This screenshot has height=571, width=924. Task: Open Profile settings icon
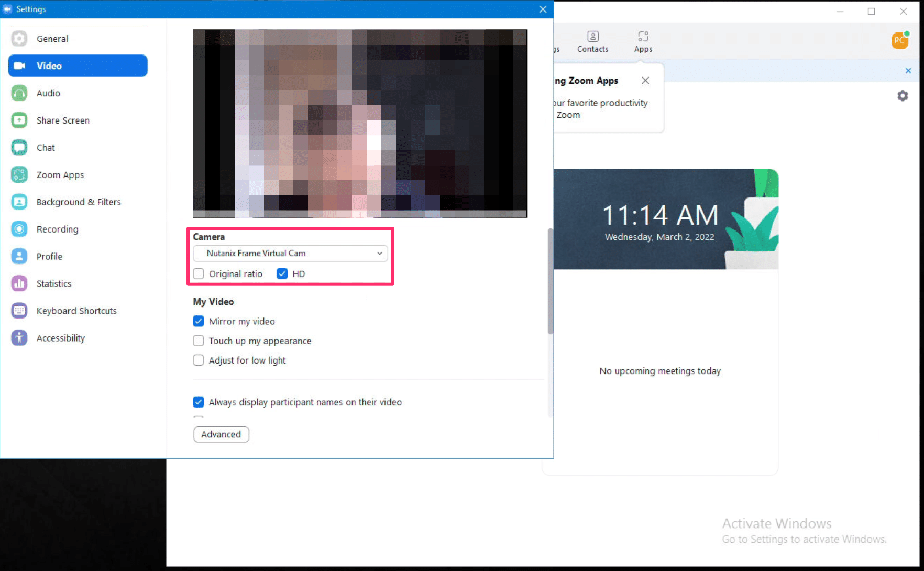pos(19,256)
